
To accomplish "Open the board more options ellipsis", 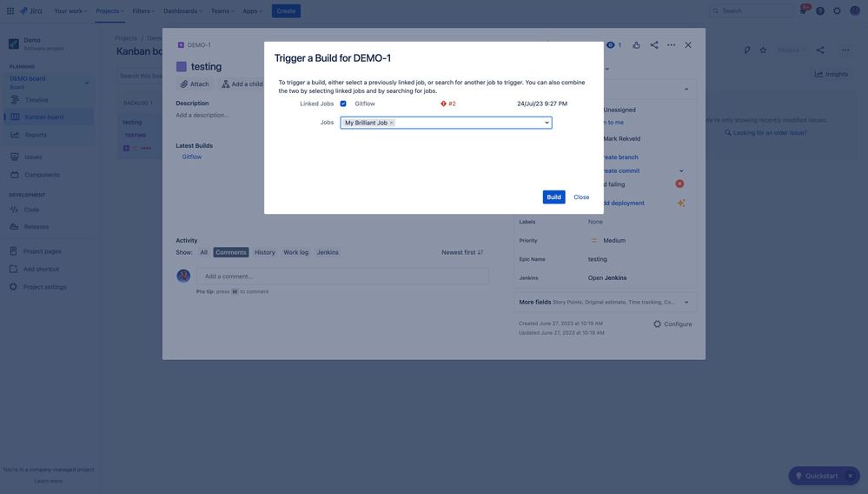I will [846, 50].
